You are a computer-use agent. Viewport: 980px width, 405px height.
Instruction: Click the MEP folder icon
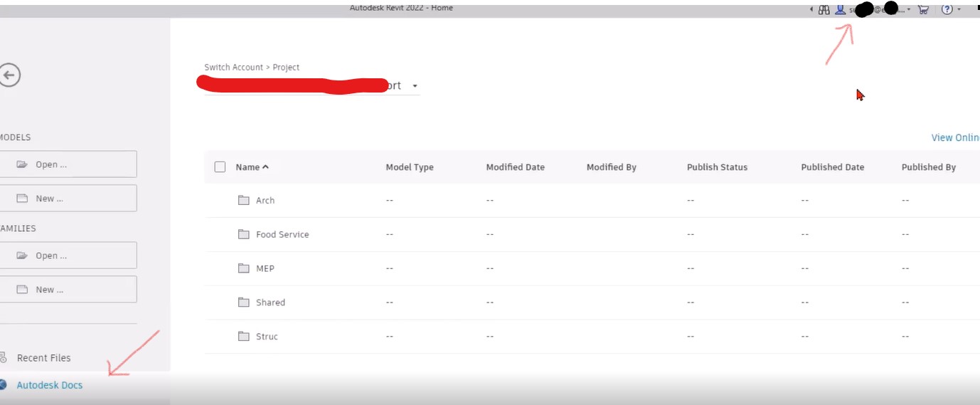[244, 268]
